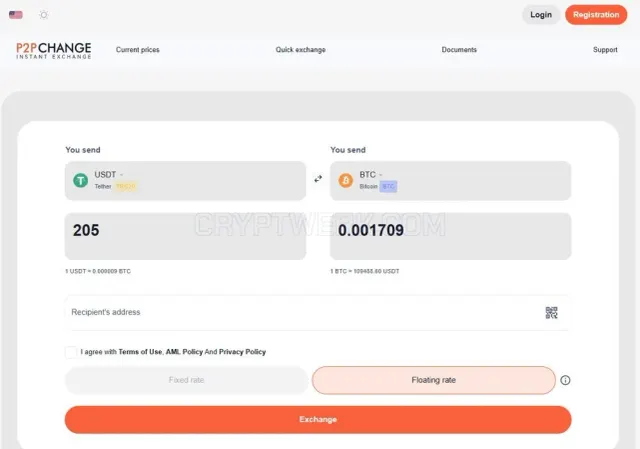Go to Quick exchange menu item
640x449 pixels.
(x=300, y=50)
